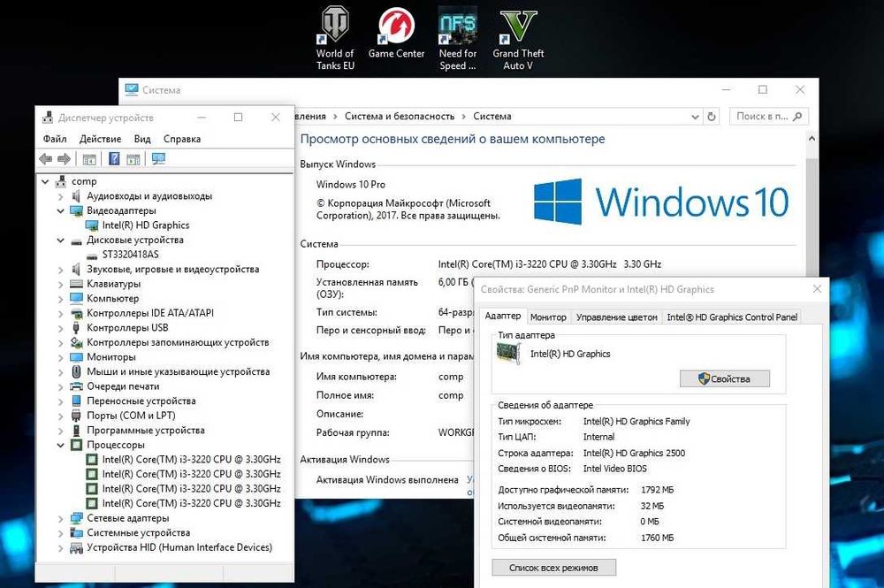Click scan for hardware changes monitor icon
Image resolution: width=884 pixels, height=588 pixels.
tap(158, 159)
